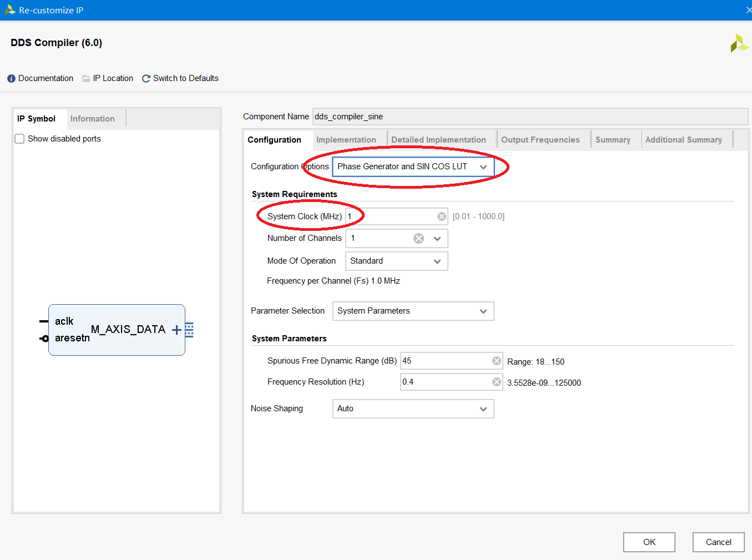Click the Component Name text field

(x=530, y=117)
